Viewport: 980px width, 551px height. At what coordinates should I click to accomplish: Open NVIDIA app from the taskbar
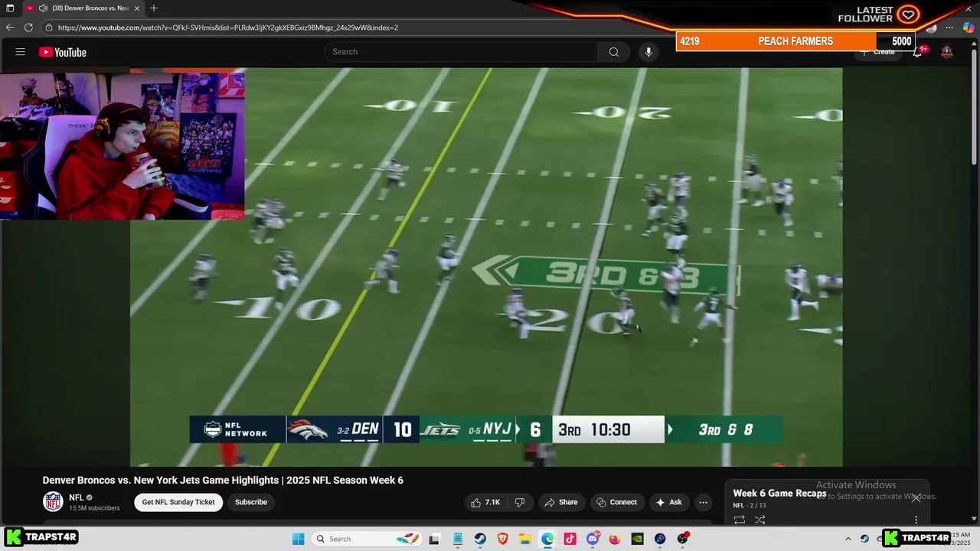coord(637,539)
